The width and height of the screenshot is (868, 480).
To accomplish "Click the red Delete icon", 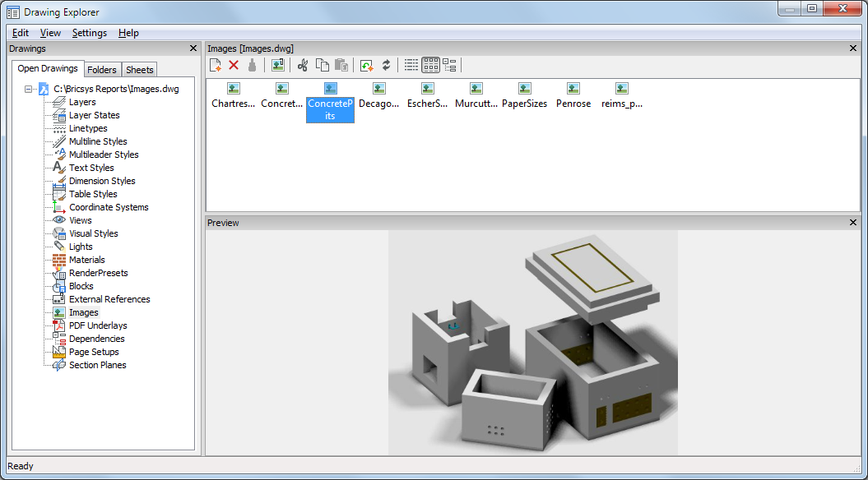I will pyautogui.click(x=234, y=65).
